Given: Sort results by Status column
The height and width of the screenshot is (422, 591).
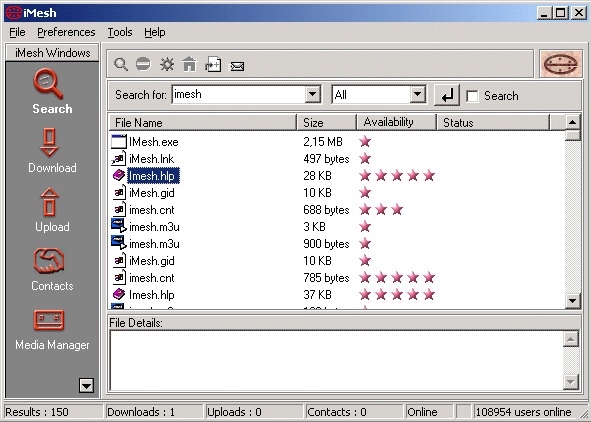Looking at the screenshot, I should click(493, 122).
